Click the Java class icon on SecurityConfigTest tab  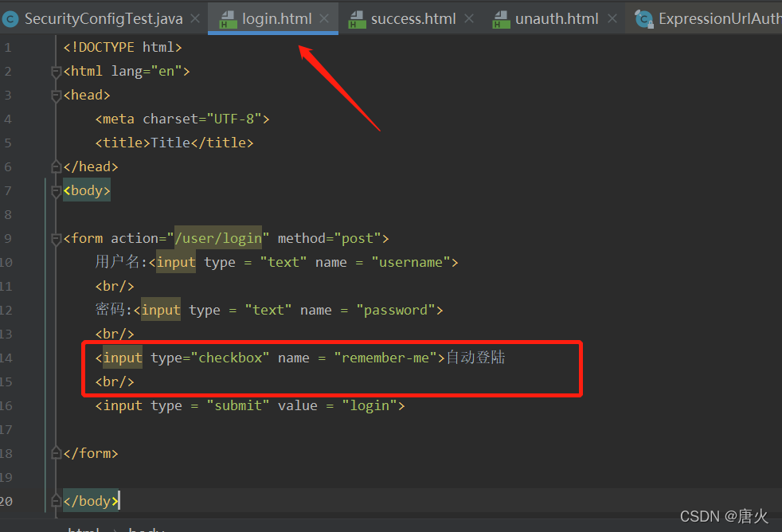[x=10, y=19]
